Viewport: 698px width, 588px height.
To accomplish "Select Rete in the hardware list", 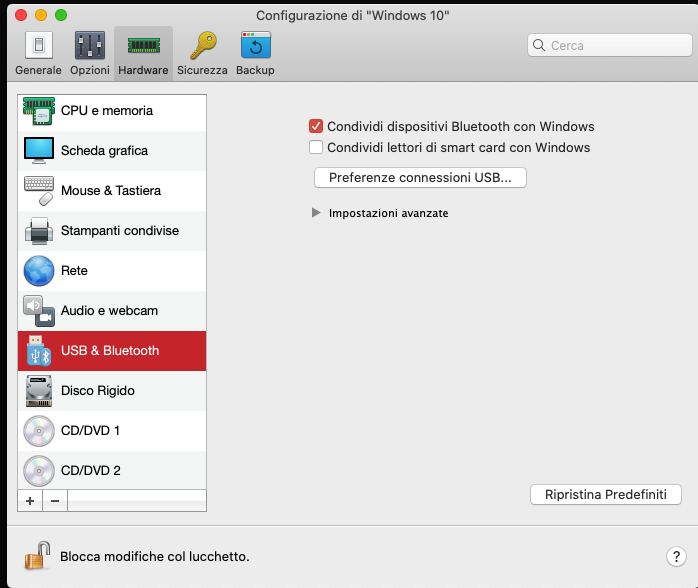I will click(112, 271).
